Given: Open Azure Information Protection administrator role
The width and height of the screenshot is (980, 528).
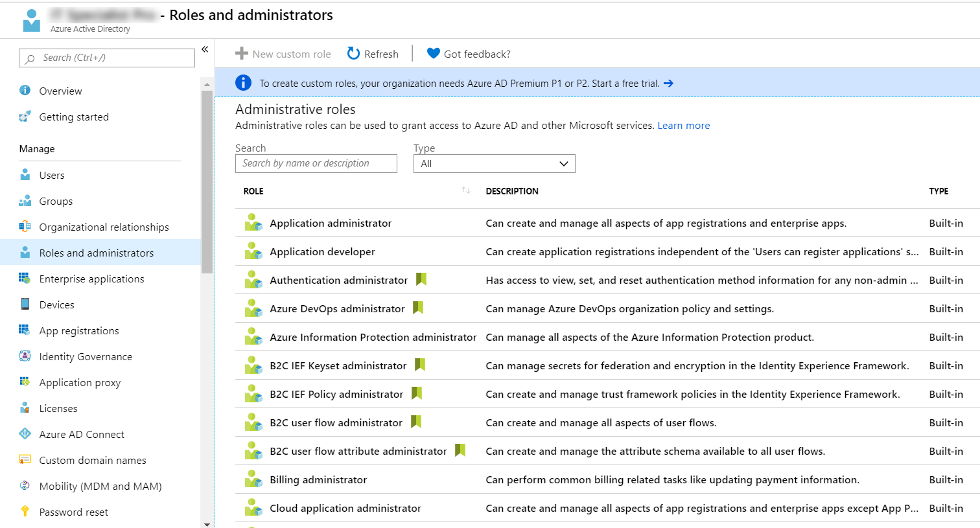Looking at the screenshot, I should tap(373, 337).
